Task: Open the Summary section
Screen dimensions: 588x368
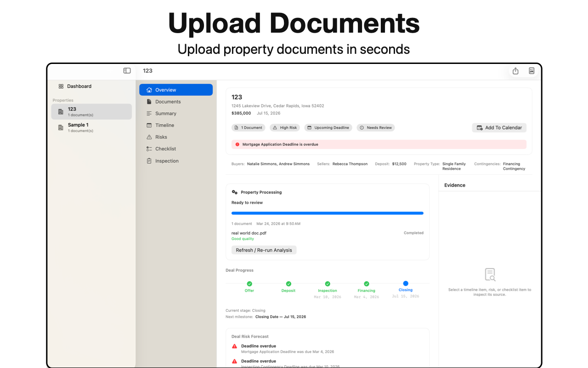Action: point(176,114)
